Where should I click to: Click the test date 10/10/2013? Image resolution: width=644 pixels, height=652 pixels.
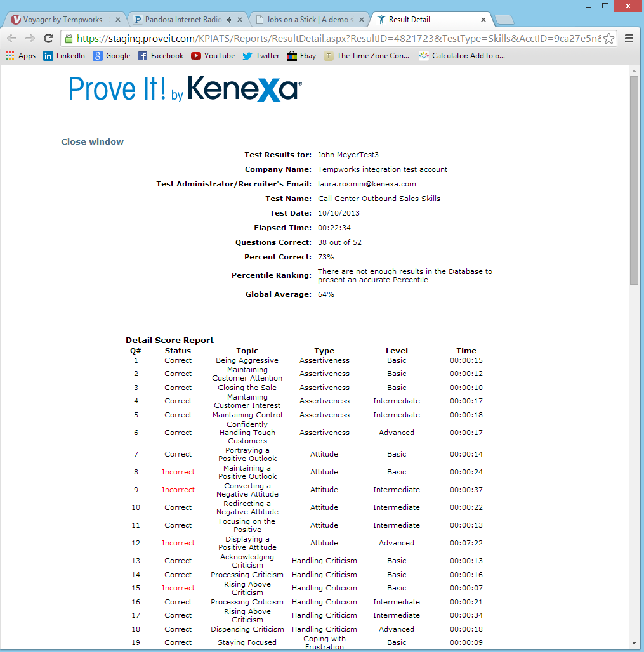click(x=339, y=213)
